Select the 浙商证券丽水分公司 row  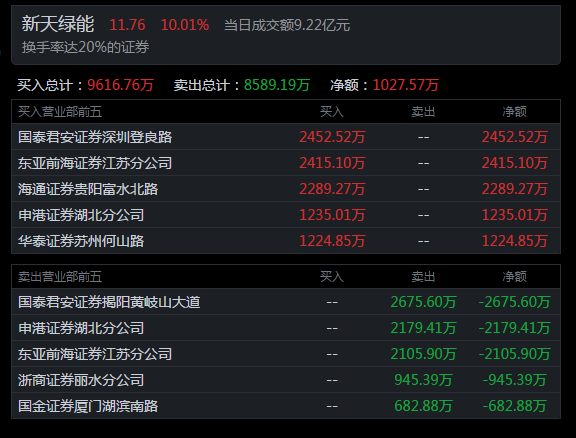click(x=286, y=380)
